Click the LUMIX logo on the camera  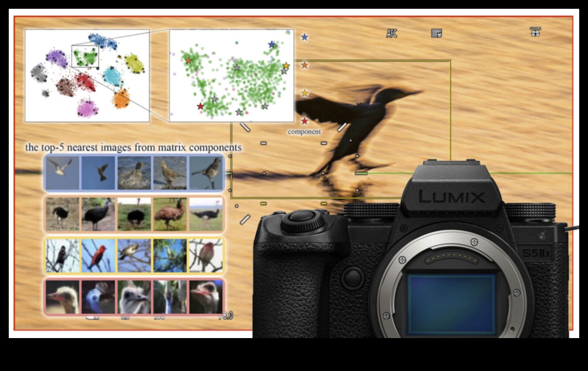tap(452, 196)
